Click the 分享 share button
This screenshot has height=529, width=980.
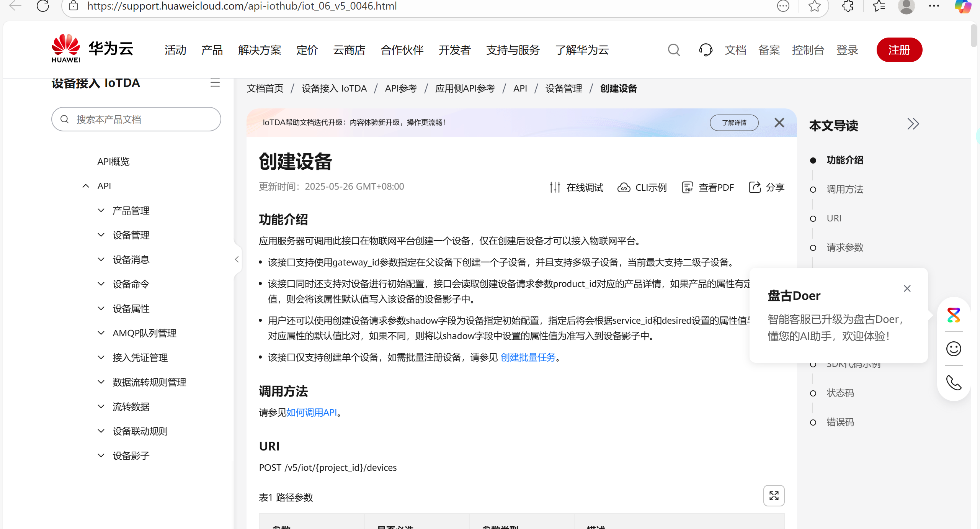766,187
